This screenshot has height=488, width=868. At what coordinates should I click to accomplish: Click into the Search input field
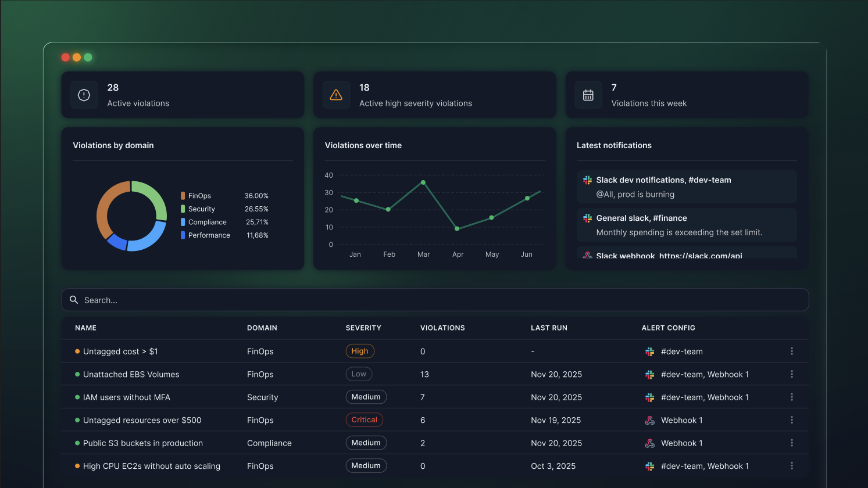coord(442,300)
